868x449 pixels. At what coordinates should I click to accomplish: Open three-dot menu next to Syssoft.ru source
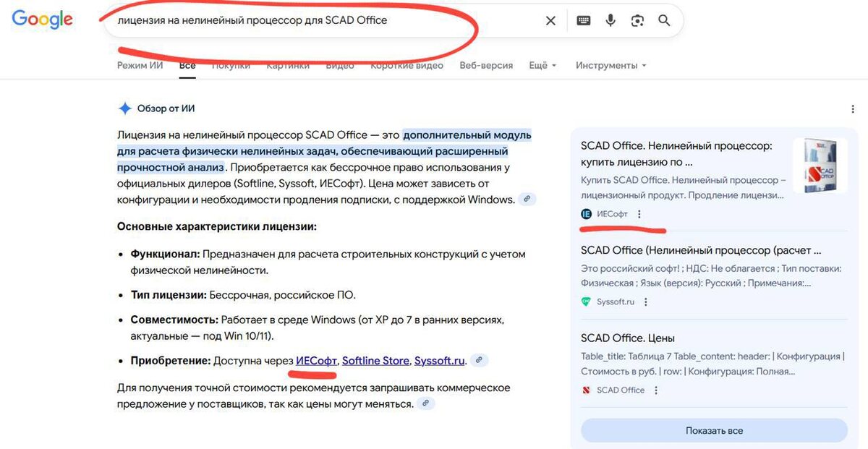(x=646, y=302)
